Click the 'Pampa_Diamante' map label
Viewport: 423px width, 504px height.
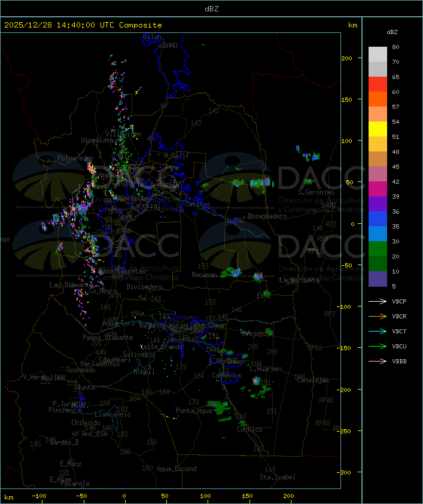108,338
